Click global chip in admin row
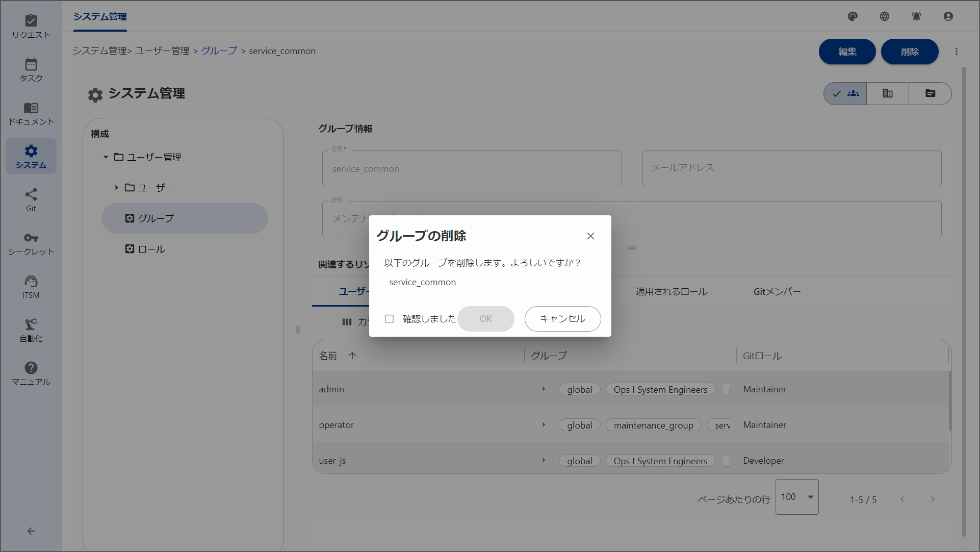 (x=580, y=389)
